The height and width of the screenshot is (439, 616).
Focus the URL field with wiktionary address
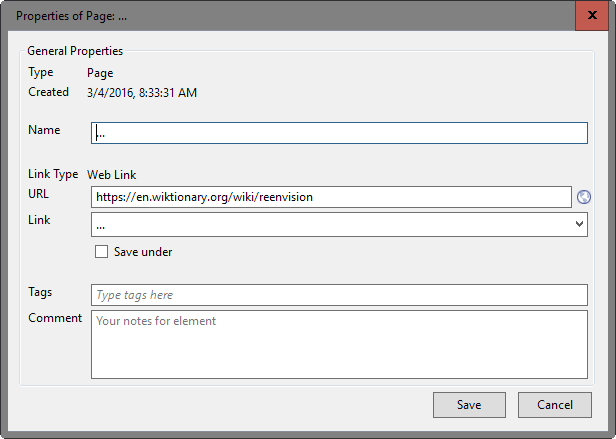coord(331,197)
